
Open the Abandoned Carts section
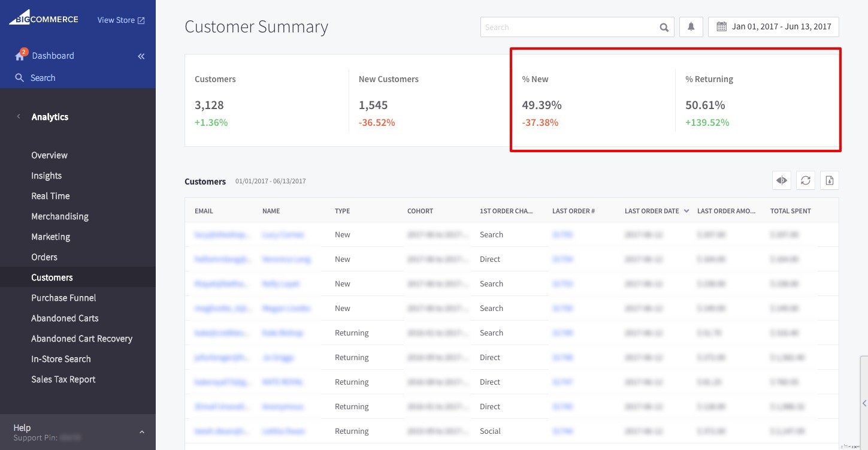click(x=65, y=318)
